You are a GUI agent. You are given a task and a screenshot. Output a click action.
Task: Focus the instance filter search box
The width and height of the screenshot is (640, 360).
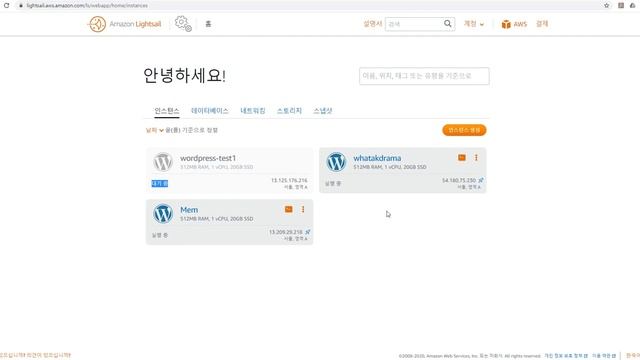pyautogui.click(x=424, y=76)
